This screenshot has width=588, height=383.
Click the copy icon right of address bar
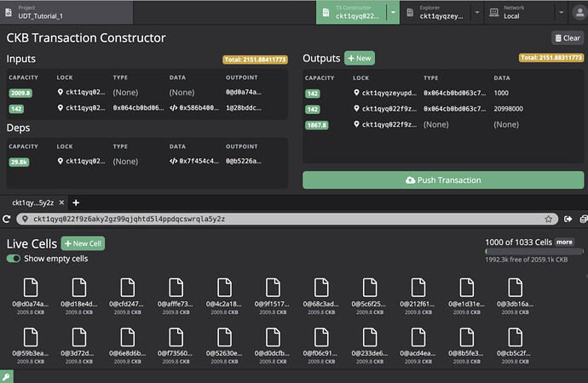(x=584, y=219)
